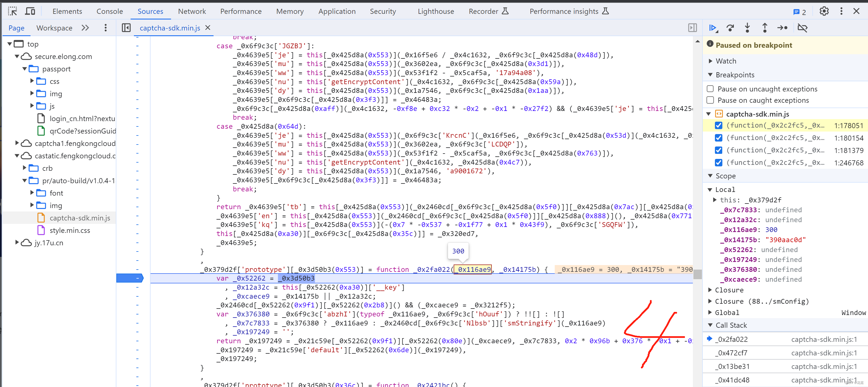Image resolution: width=868 pixels, height=387 pixels.
Task: Expand the crb folder
Action: click(x=25, y=168)
